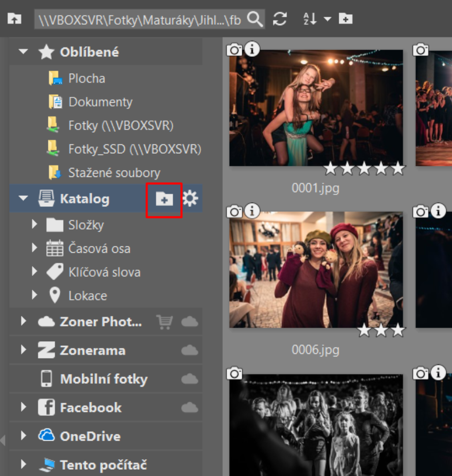Screen dimensions: 452x476
Task: Select the Facebook heading
Action: (91, 408)
